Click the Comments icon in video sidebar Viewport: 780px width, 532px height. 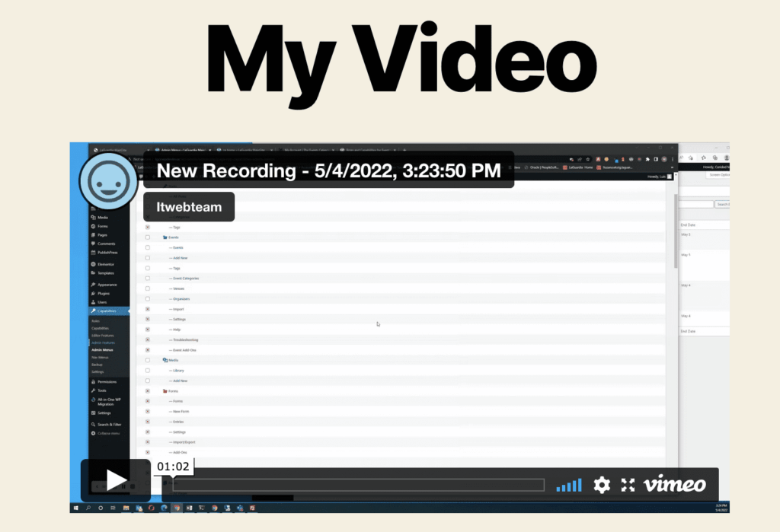(x=93, y=244)
